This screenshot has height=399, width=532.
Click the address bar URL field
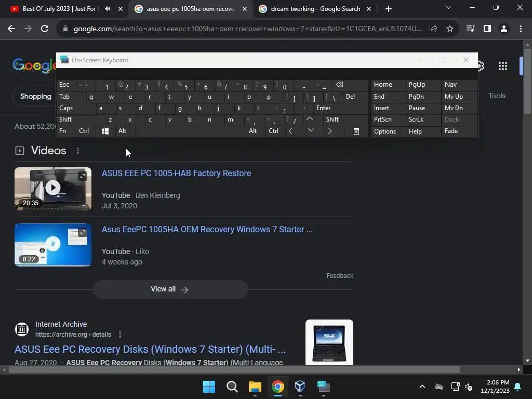(x=247, y=29)
